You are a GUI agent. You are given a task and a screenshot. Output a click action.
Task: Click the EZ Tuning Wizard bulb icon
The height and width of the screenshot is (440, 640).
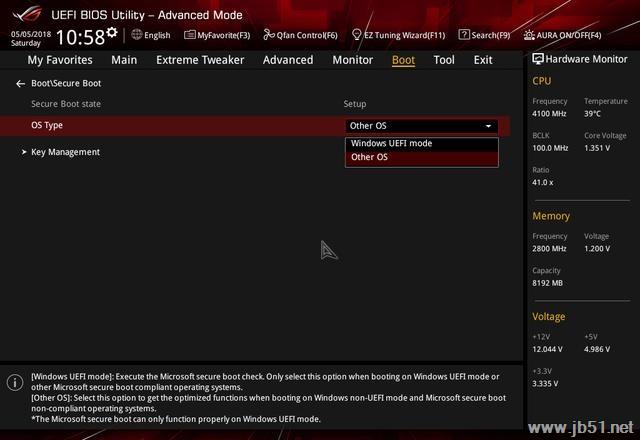coord(356,35)
